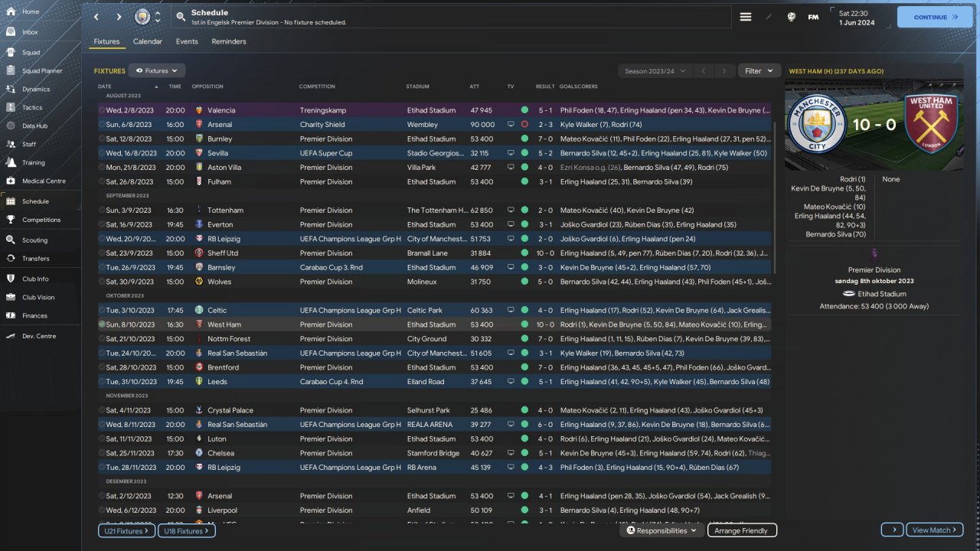Sort fixtures by the DATE column header
The height and width of the screenshot is (551, 980).
[105, 86]
